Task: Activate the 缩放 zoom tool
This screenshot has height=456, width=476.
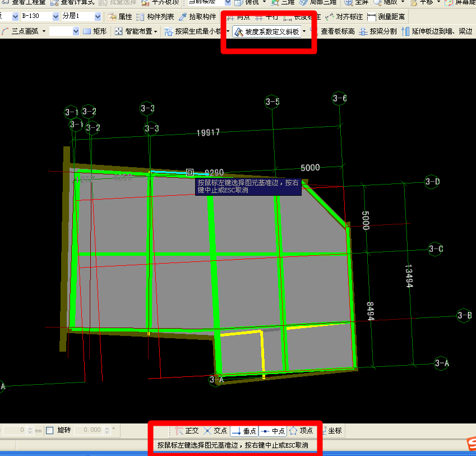Action: pyautogui.click(x=386, y=2)
